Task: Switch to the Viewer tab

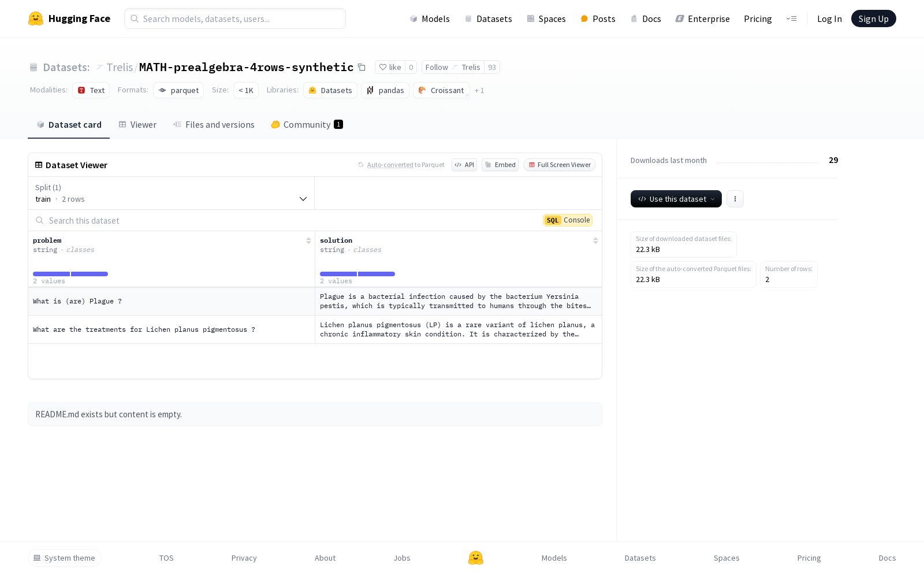Action: [137, 125]
